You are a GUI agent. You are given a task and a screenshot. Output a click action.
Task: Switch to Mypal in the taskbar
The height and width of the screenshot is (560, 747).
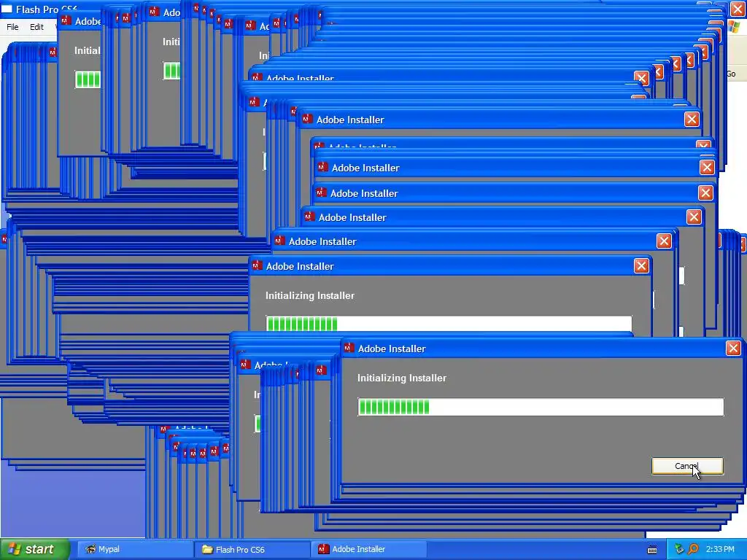(x=135, y=549)
